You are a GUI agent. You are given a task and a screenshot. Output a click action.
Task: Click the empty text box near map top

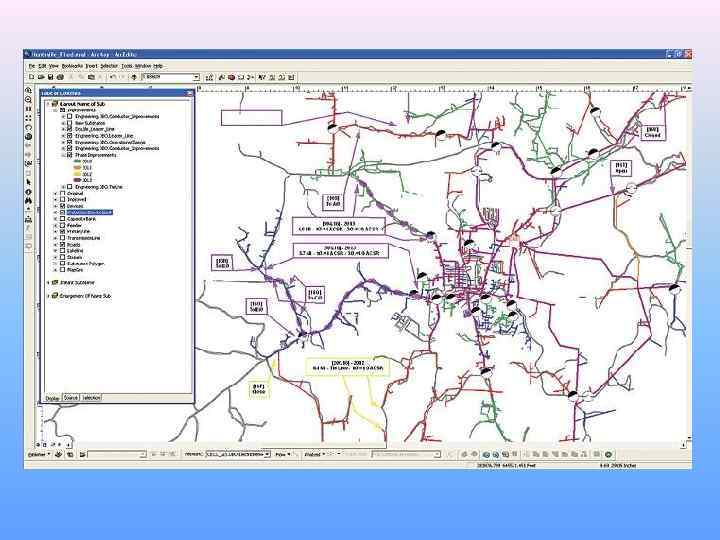(252, 118)
